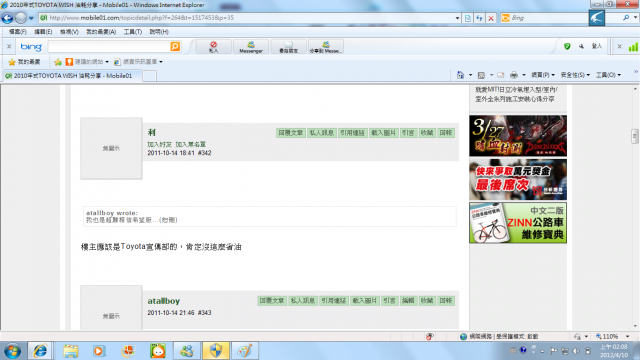The height and width of the screenshot is (360, 640).
Task: Click the add to favorites star icon
Action: tap(58, 62)
